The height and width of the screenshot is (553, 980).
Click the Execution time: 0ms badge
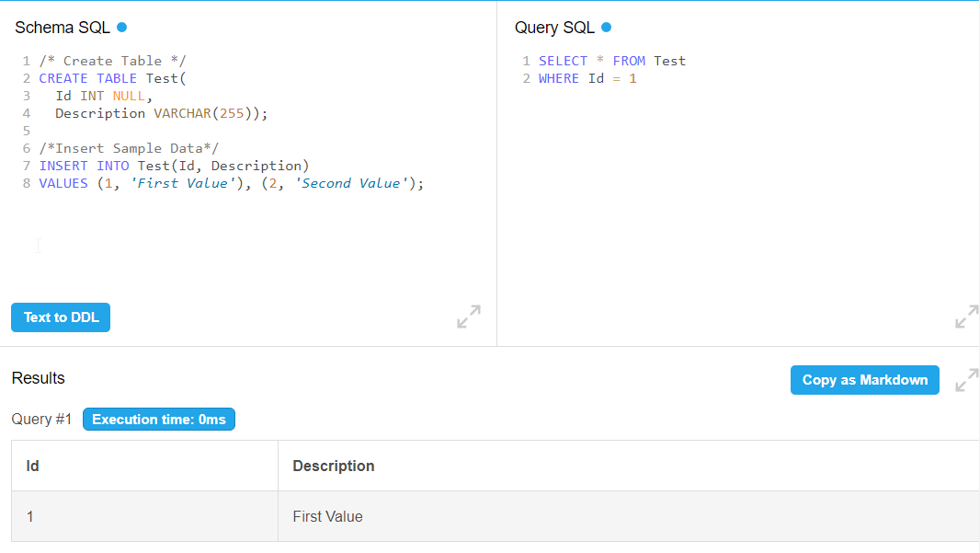click(x=159, y=420)
